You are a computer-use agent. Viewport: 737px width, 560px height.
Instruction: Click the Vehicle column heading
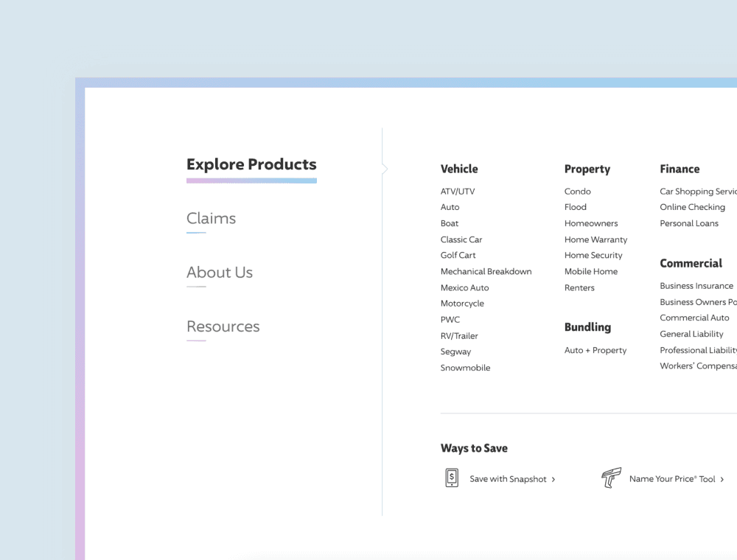click(x=459, y=169)
